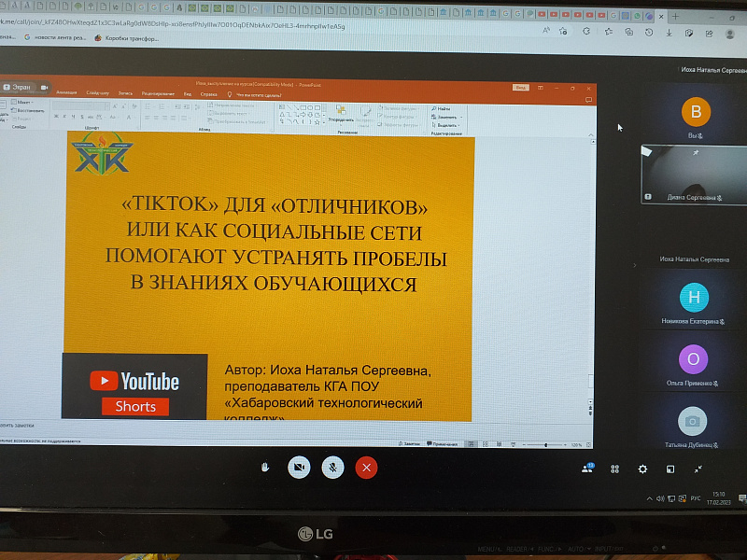This screenshot has width=747, height=560.
Task: Fit slide to window icon in status bar
Action: [x=589, y=445]
